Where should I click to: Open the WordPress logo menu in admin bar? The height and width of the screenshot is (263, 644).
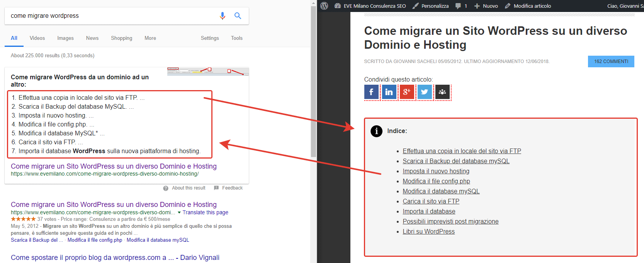[x=325, y=6]
